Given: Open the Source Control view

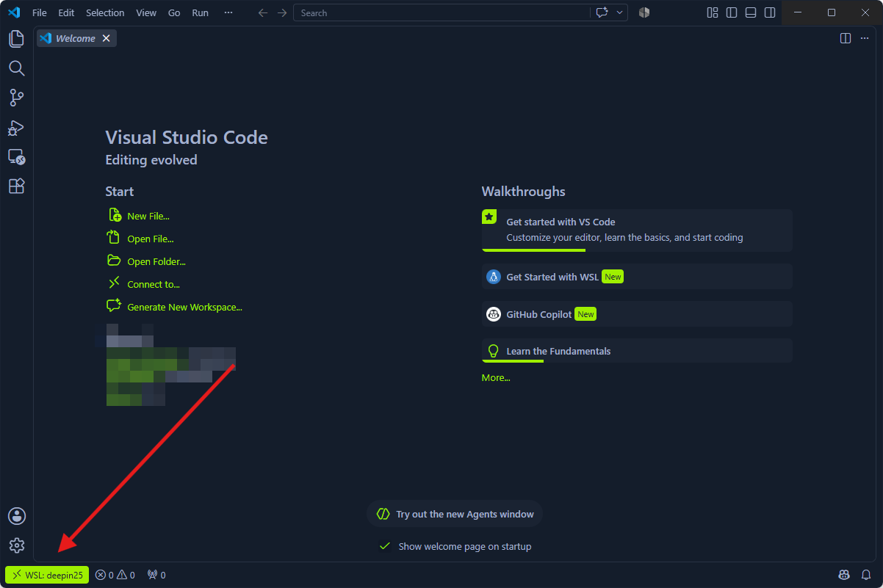Looking at the screenshot, I should coord(16,98).
